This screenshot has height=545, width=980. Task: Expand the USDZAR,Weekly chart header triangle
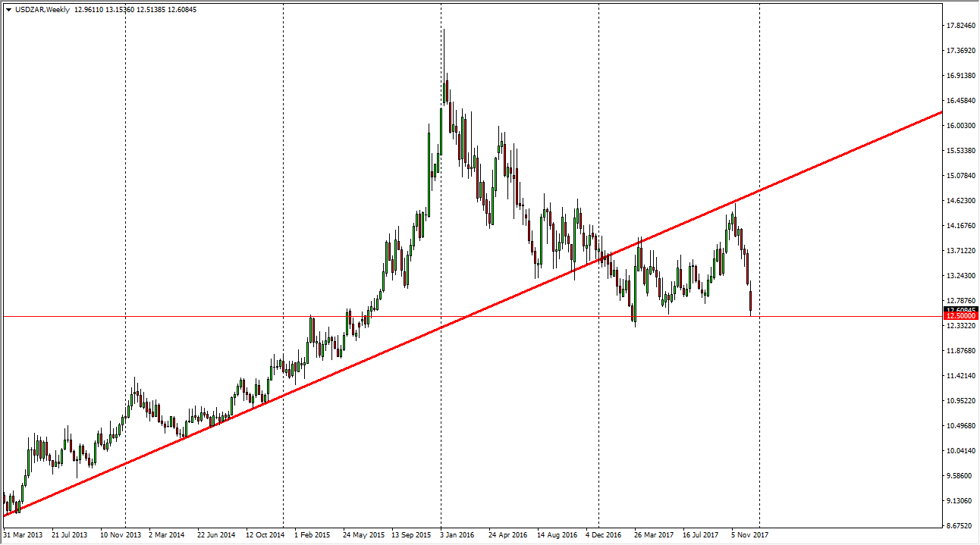8,10
